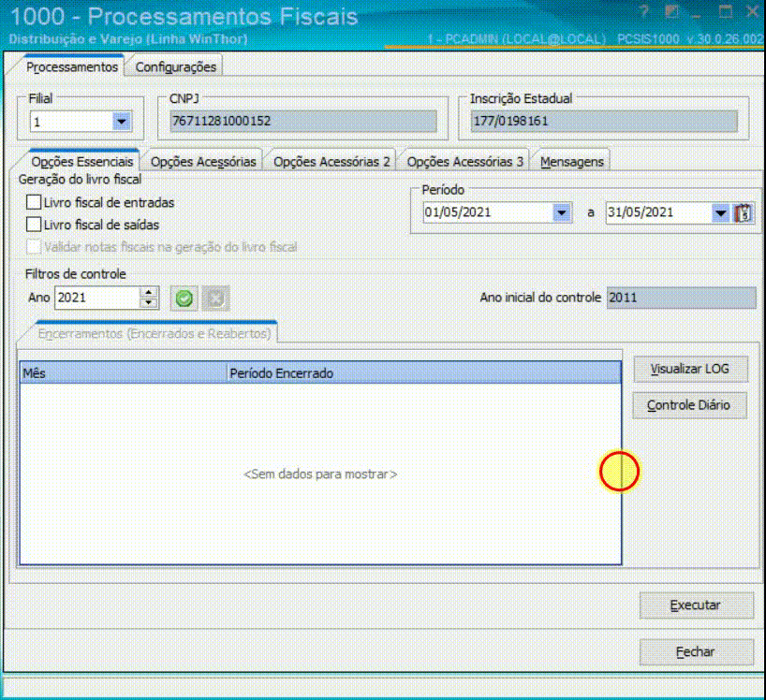The width and height of the screenshot is (766, 700).
Task: Click the Controle Diário button
Action: (689, 405)
